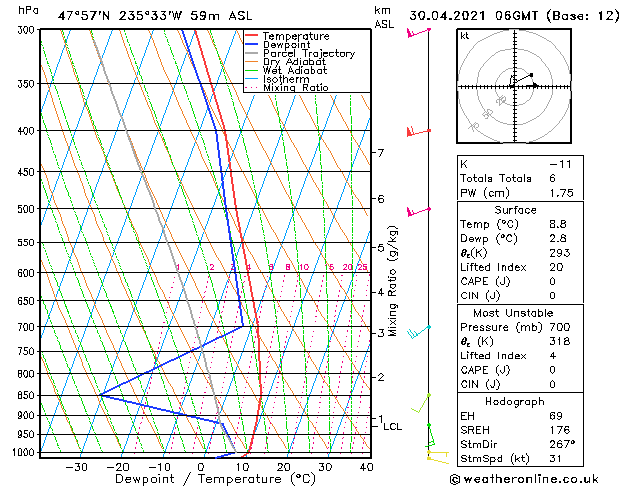Click the StmSpd value '31'

(x=555, y=458)
